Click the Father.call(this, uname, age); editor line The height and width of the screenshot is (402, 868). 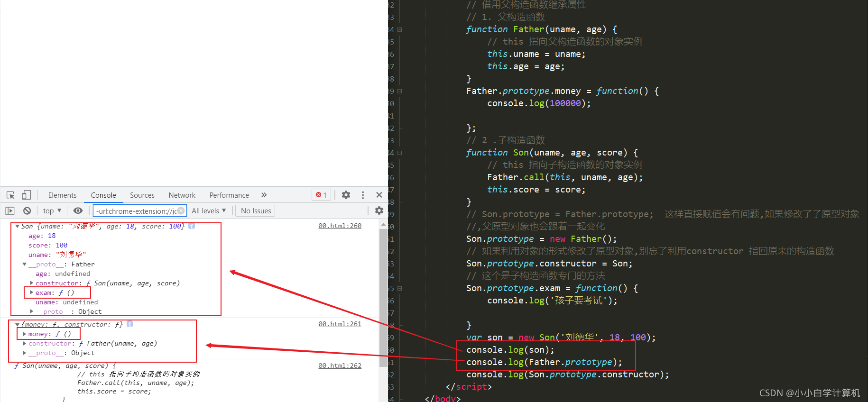click(x=565, y=177)
